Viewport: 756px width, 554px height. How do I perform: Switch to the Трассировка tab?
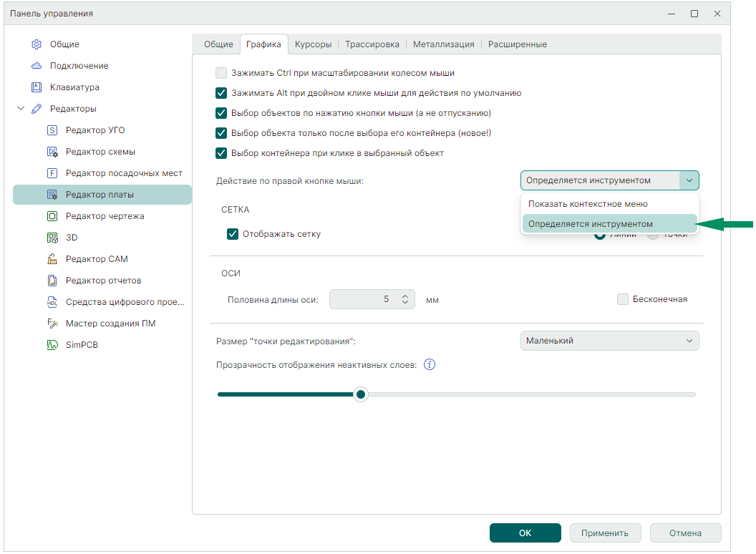click(372, 44)
